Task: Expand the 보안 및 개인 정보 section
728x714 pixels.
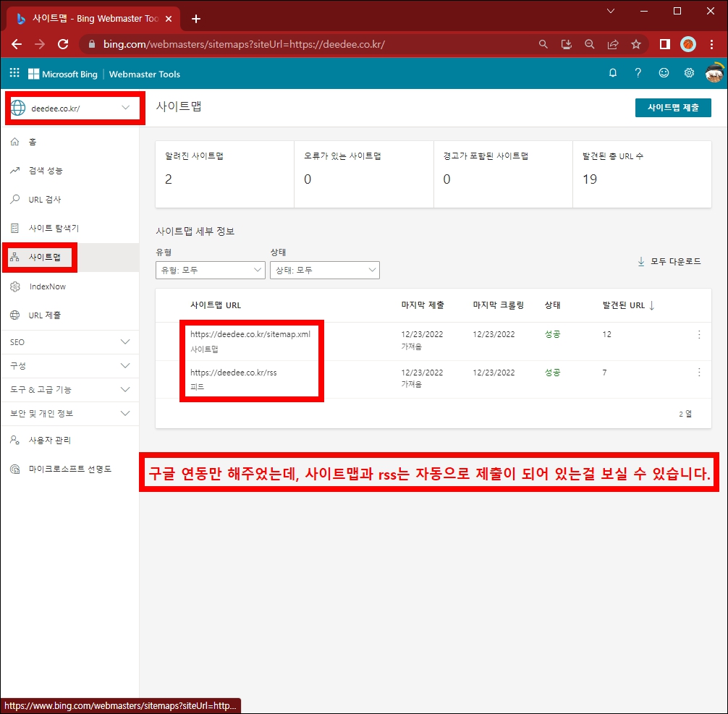Action: coord(70,413)
